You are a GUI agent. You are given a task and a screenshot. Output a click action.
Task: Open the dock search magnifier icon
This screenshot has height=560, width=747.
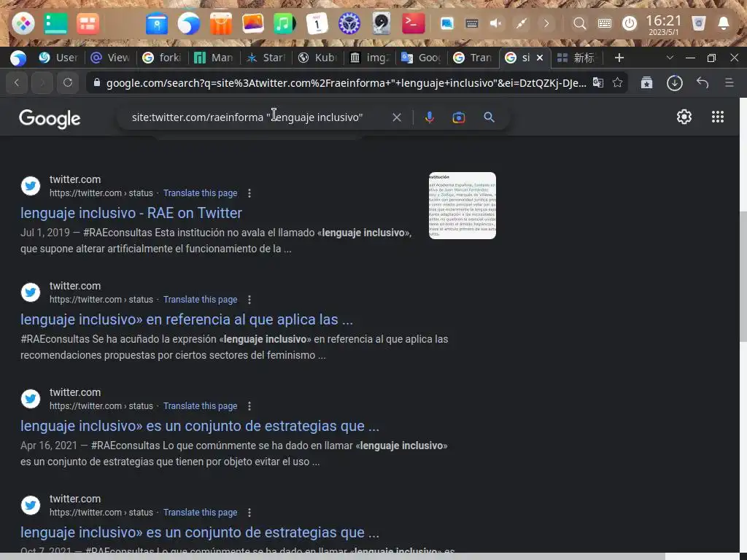coord(579,23)
